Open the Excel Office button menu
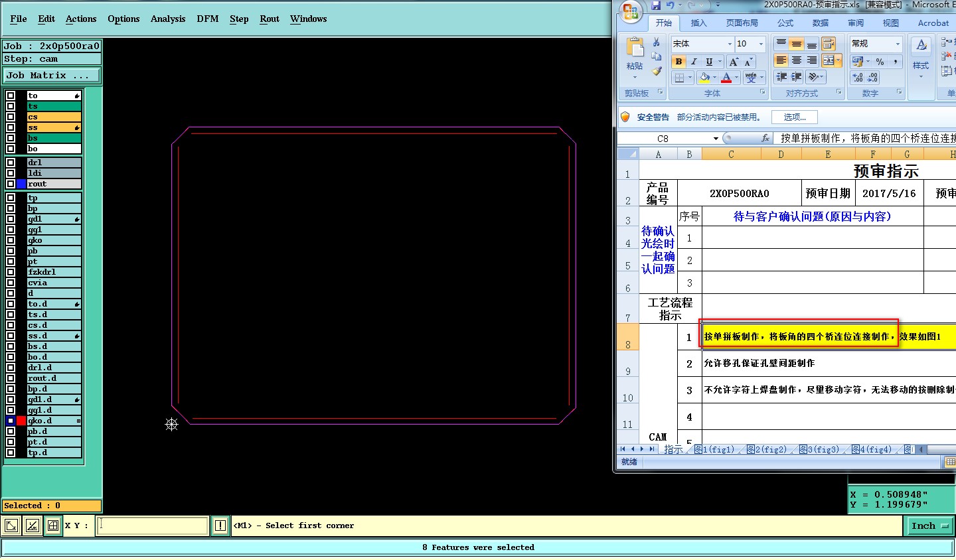 630,13
